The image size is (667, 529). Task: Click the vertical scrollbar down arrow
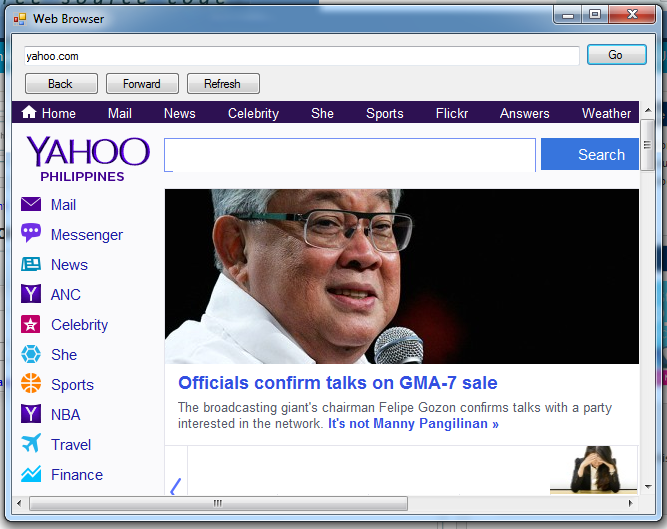(x=648, y=487)
